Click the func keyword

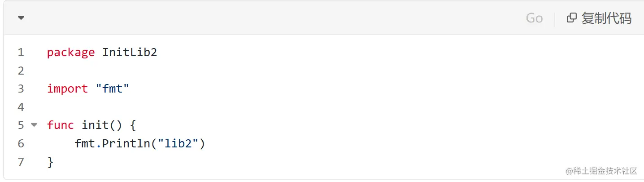[x=61, y=125]
